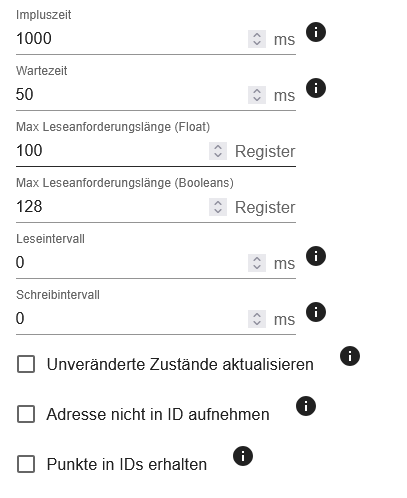This screenshot has height=498, width=407.
Task: Adjust Wartezeit value with stepper
Action: [x=257, y=95]
